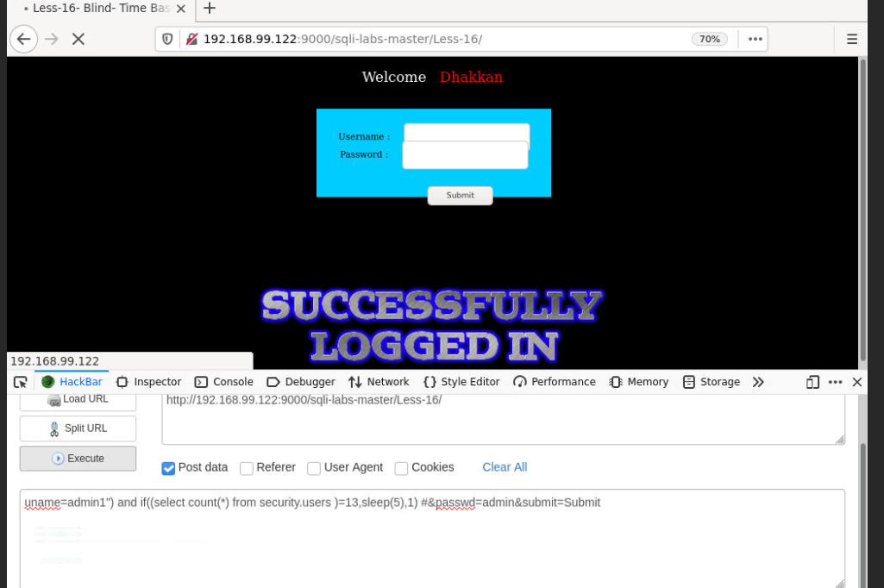Viewport: 884px width, 588px height.
Task: Click the Clear All link
Action: click(x=505, y=466)
